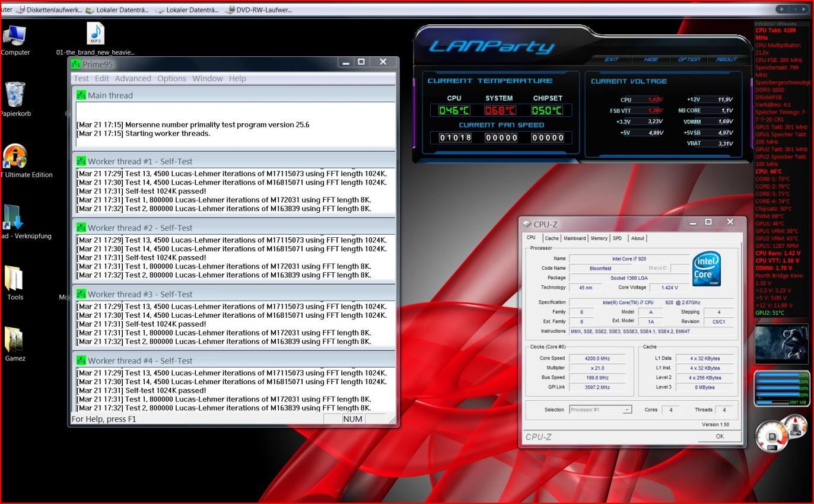This screenshot has height=504, width=814.
Task: Click the SYSTEM temperature 068°C readout
Action: 500,110
